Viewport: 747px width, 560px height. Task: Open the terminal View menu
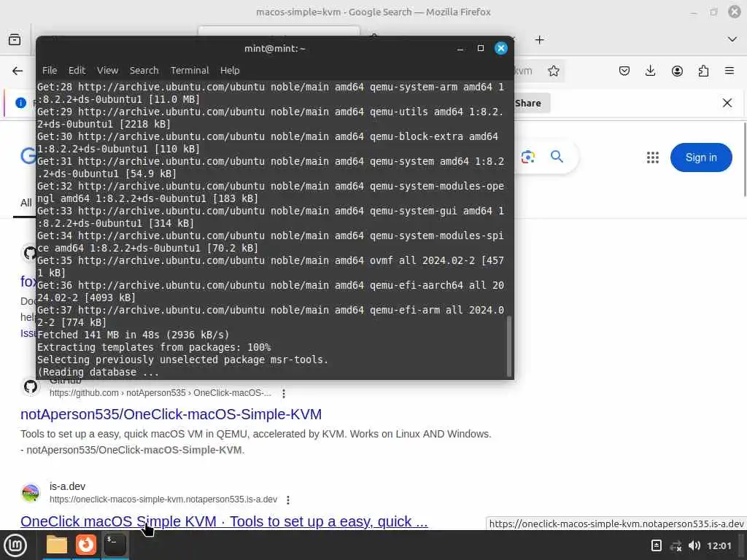108,71
